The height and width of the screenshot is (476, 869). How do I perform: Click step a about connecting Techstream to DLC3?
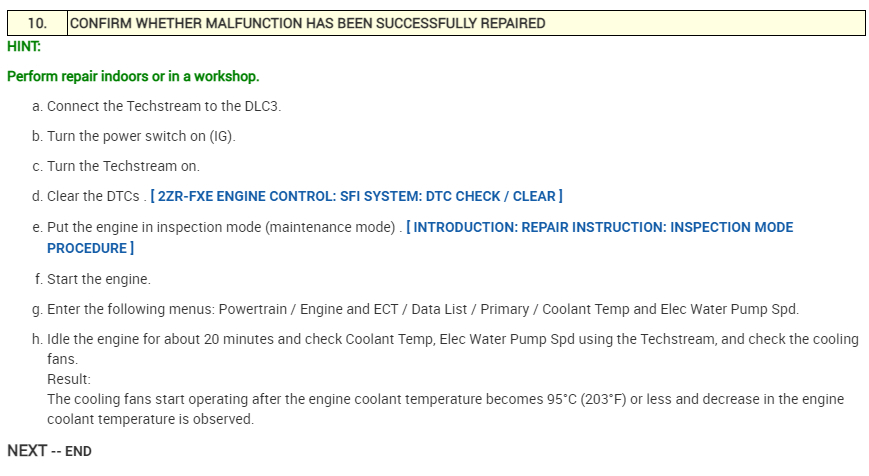[164, 106]
